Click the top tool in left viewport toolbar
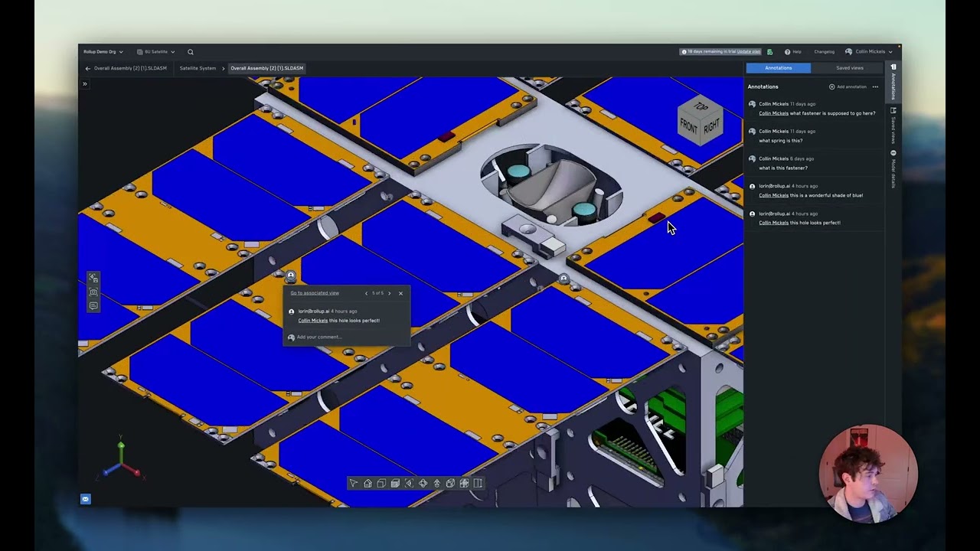Viewport: 980px width, 551px height. [x=93, y=278]
